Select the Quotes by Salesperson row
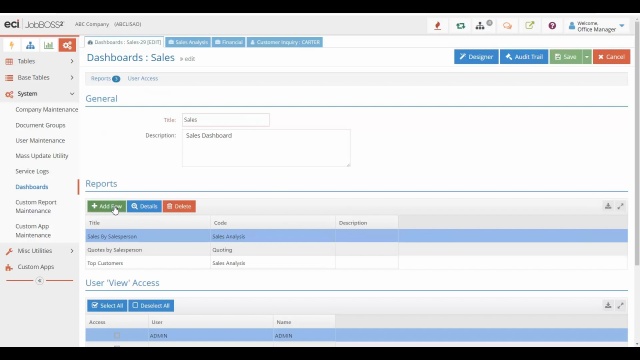 point(356,249)
